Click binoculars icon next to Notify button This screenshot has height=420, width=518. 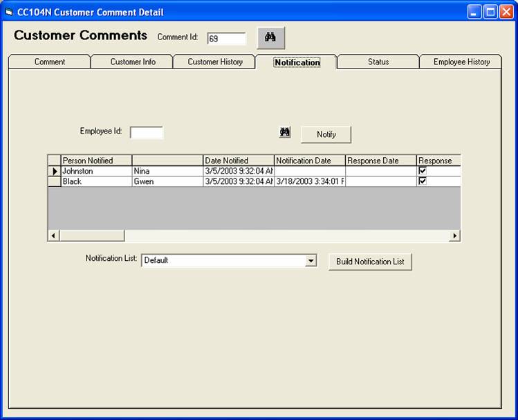[x=285, y=133]
